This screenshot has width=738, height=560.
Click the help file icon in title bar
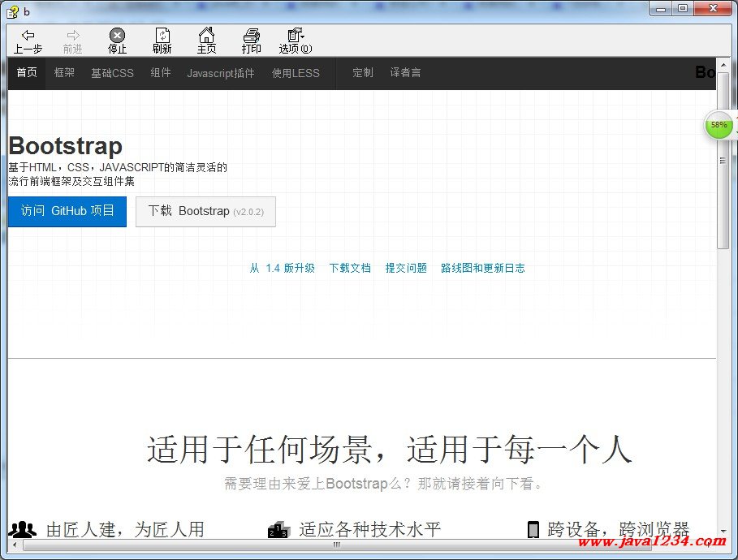(x=13, y=11)
